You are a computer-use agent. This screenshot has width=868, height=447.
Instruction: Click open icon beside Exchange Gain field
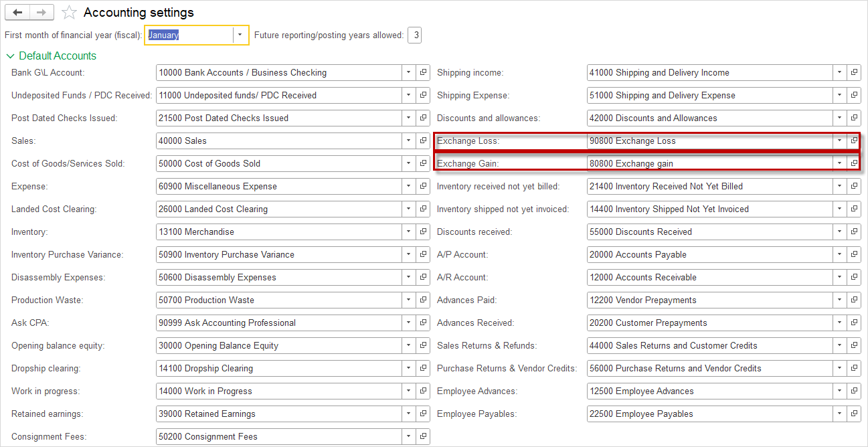coord(854,163)
